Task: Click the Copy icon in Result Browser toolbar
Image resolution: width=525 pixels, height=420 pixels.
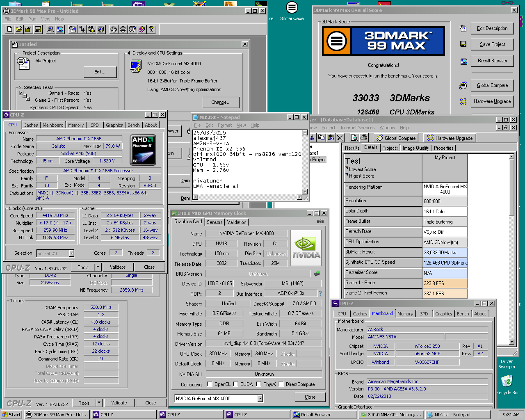Action: 322,138
